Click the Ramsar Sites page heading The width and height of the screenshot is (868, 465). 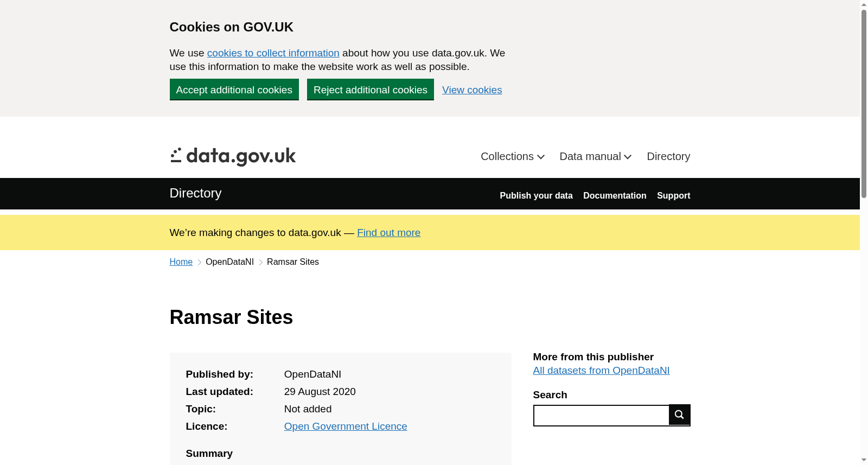point(231,317)
